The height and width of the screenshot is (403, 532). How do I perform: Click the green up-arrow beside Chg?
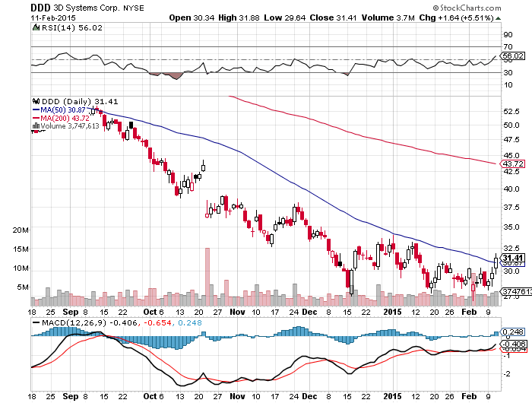pos(498,18)
